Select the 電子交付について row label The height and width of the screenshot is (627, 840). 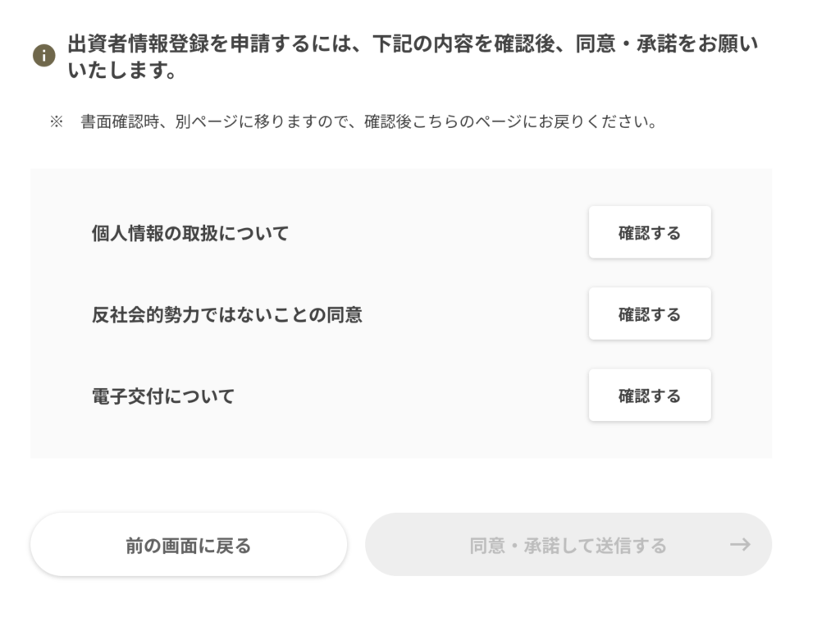coord(163,396)
